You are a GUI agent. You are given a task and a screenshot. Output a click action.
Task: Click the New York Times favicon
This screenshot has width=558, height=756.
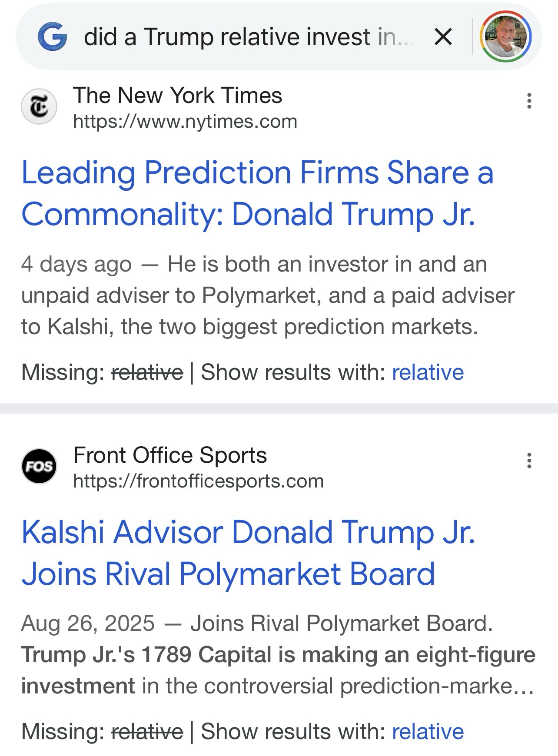[39, 107]
